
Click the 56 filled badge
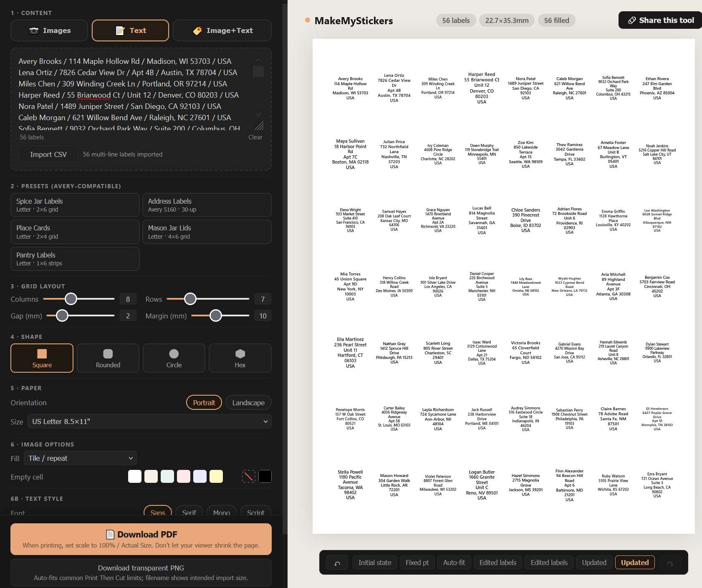click(556, 20)
